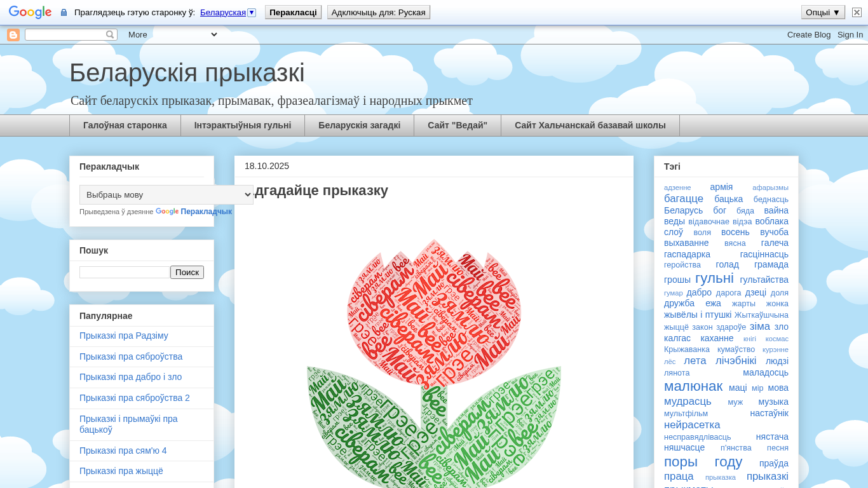The image size is (868, 488).
Task: Click the Пошук sidebar search input
Action: (125, 272)
